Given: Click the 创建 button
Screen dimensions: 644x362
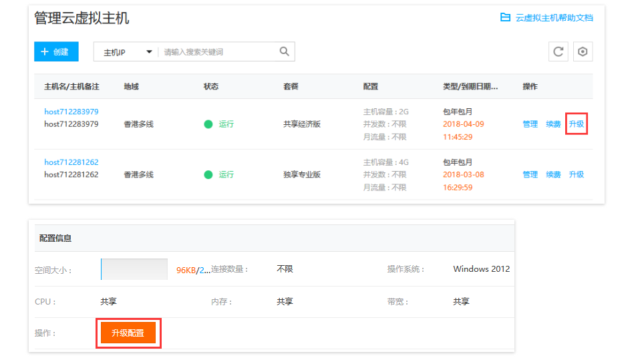Looking at the screenshot, I should [x=56, y=52].
